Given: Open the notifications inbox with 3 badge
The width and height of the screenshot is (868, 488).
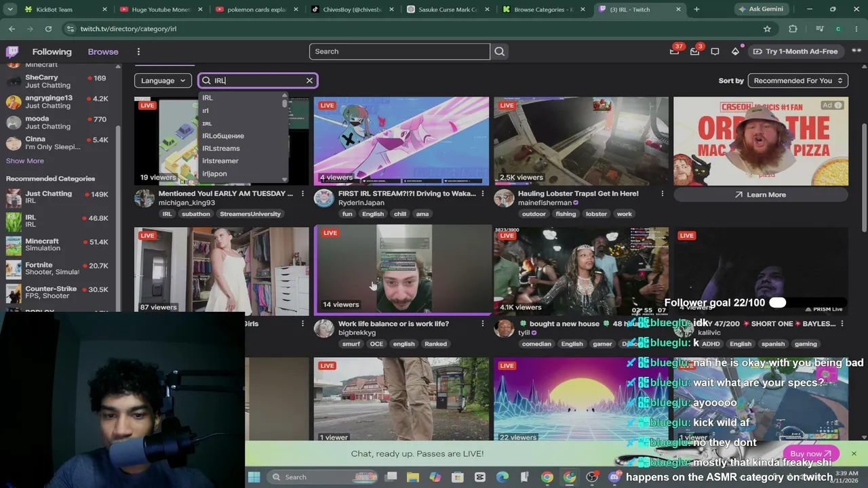Looking at the screenshot, I should [695, 52].
